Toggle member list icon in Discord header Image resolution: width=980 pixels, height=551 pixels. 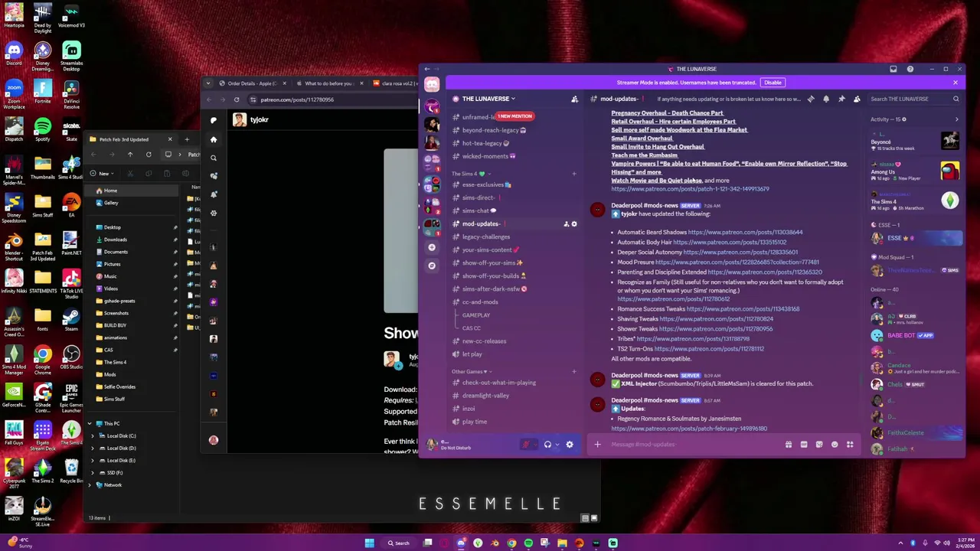pyautogui.click(x=857, y=99)
